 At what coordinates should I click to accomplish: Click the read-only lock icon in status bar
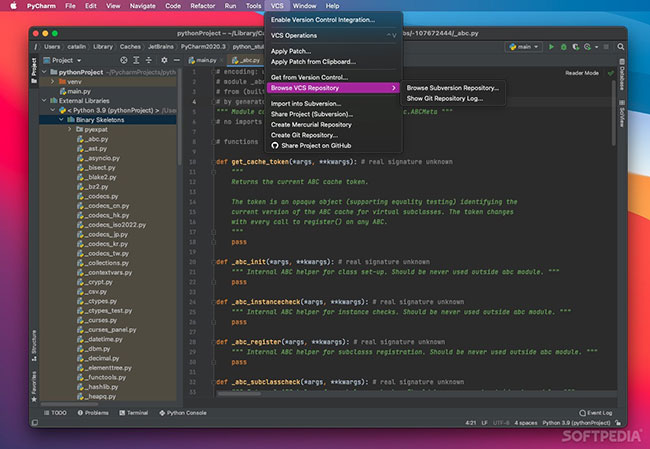point(618,423)
